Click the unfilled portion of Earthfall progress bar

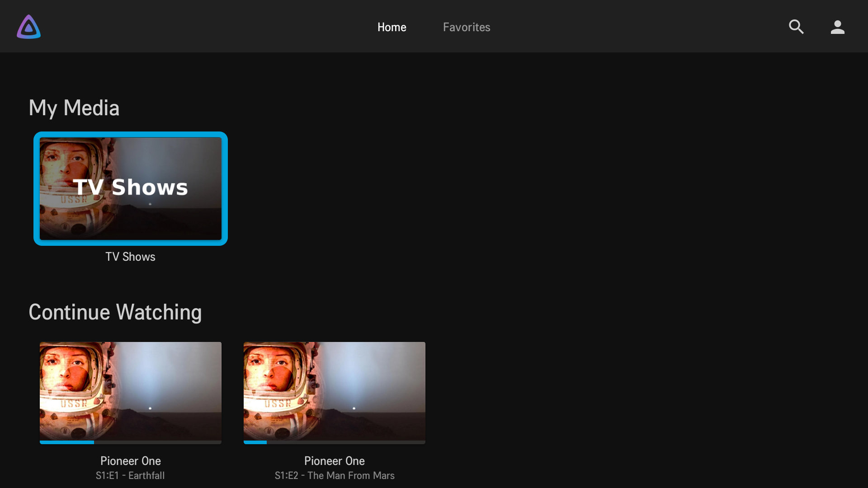pyautogui.click(x=158, y=442)
